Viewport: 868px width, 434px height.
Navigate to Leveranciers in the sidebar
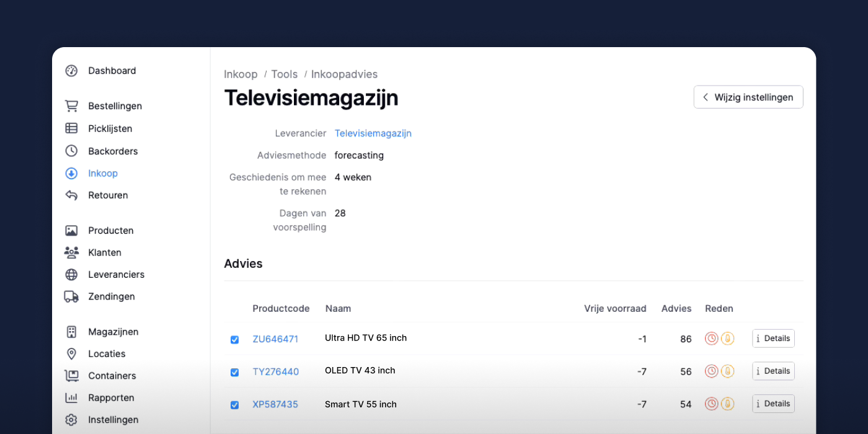point(116,275)
